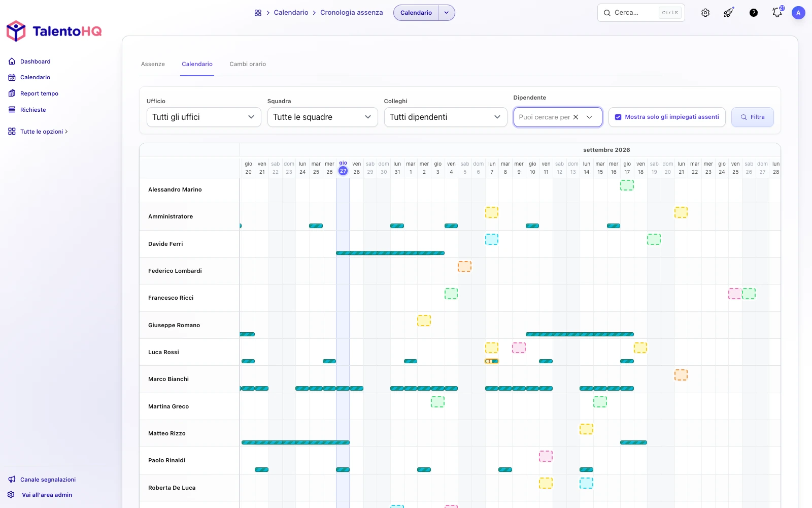
Task: Select the Calendario tab
Action: click(197, 64)
